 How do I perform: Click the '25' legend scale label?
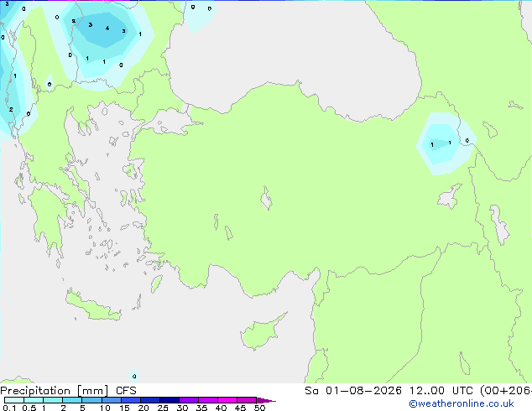pyautogui.click(x=163, y=408)
